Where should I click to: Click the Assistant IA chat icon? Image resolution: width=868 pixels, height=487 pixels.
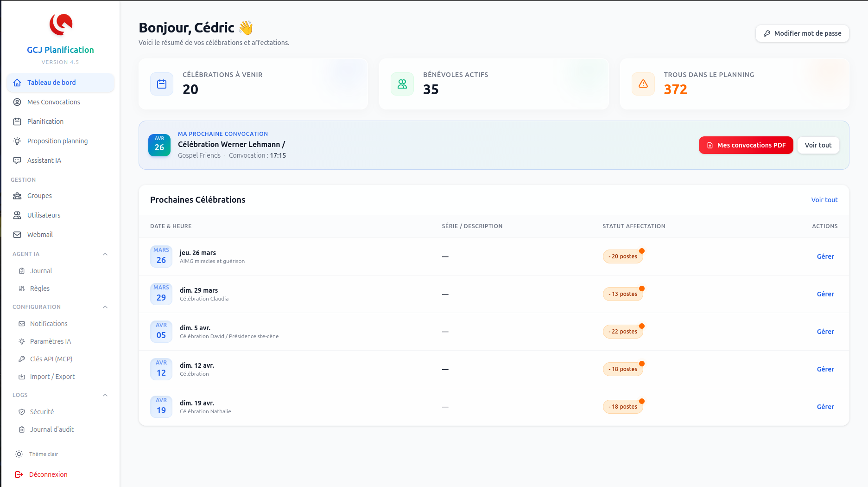(17, 160)
